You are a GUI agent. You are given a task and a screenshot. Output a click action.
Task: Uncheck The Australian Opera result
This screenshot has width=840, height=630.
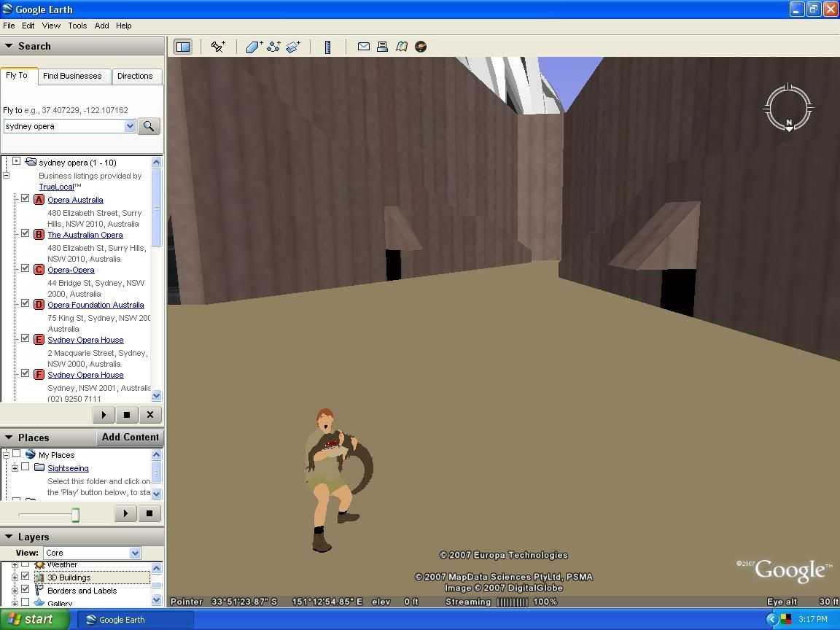(x=26, y=233)
